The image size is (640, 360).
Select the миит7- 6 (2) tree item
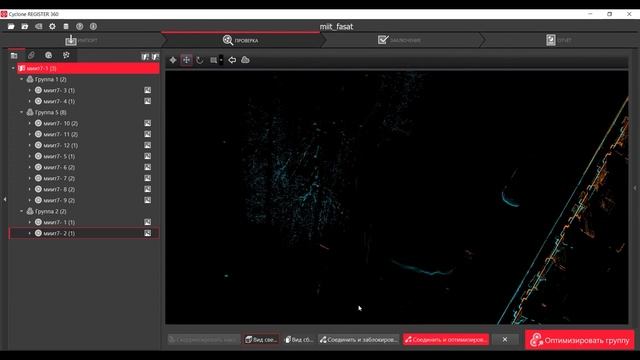click(x=59, y=167)
